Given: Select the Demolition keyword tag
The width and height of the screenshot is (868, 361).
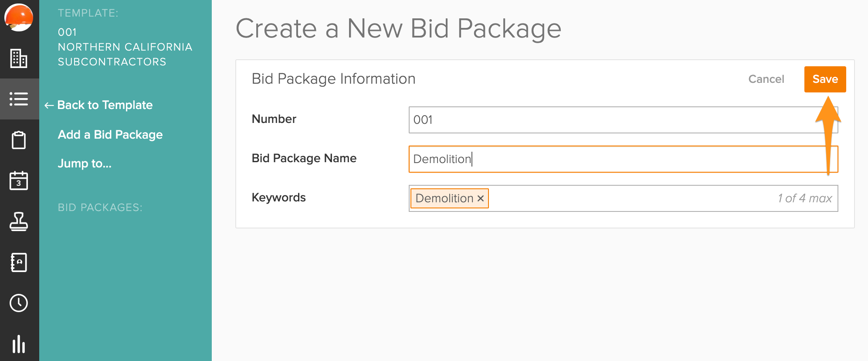Looking at the screenshot, I should [x=444, y=198].
